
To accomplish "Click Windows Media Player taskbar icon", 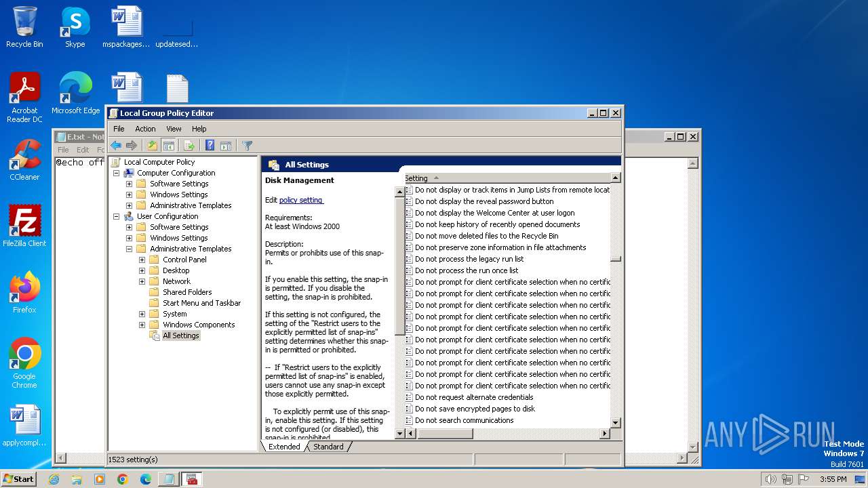I will coord(100,479).
